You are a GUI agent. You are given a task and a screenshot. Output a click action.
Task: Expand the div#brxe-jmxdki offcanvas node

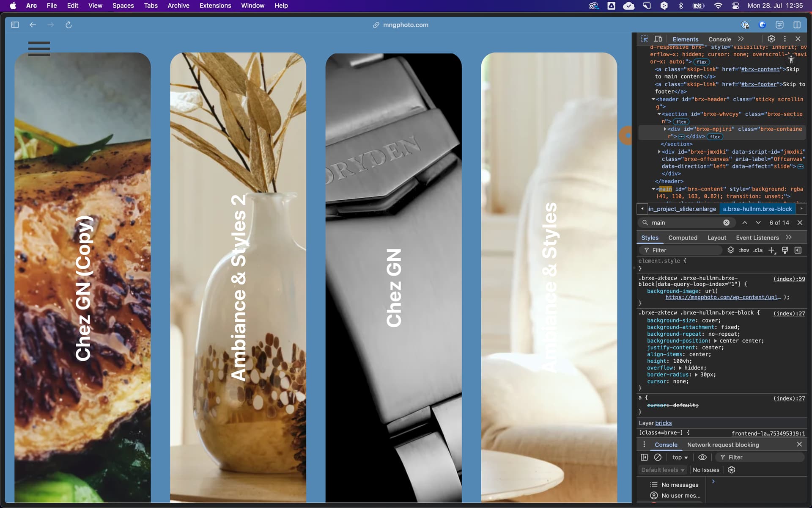click(x=659, y=152)
